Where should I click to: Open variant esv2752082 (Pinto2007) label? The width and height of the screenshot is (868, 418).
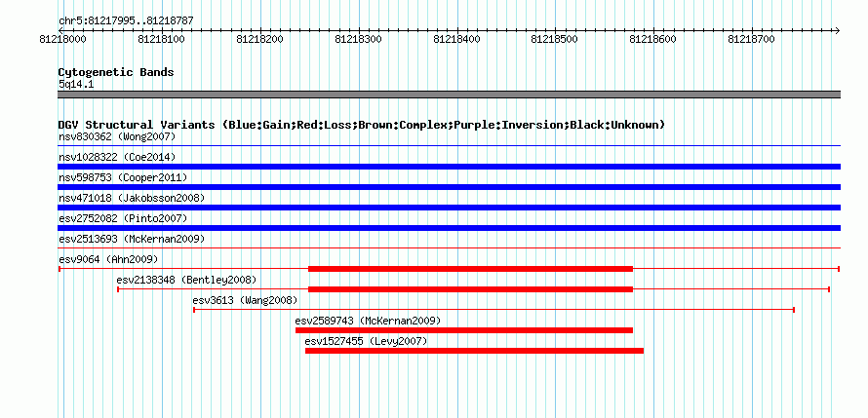coord(123,218)
